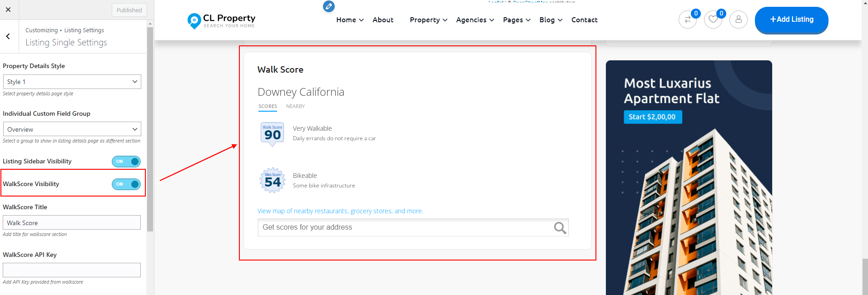The width and height of the screenshot is (868, 295).
Task: Click the Customizing breadcrumb text
Action: pos(41,30)
